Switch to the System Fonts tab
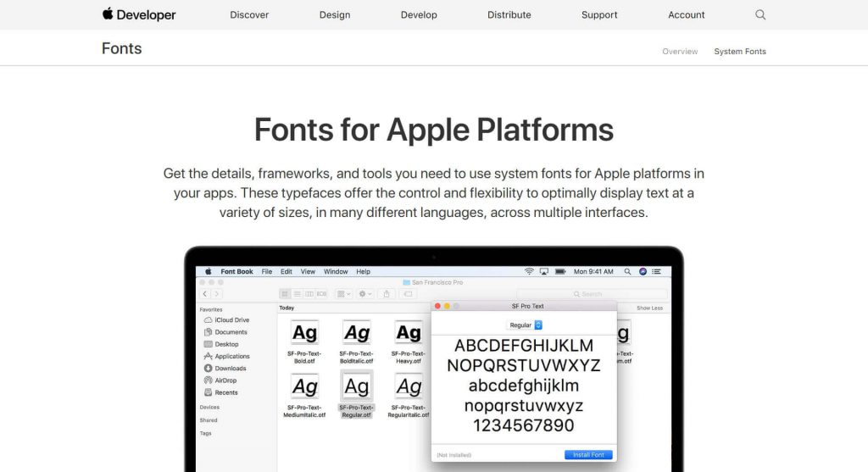 (739, 52)
